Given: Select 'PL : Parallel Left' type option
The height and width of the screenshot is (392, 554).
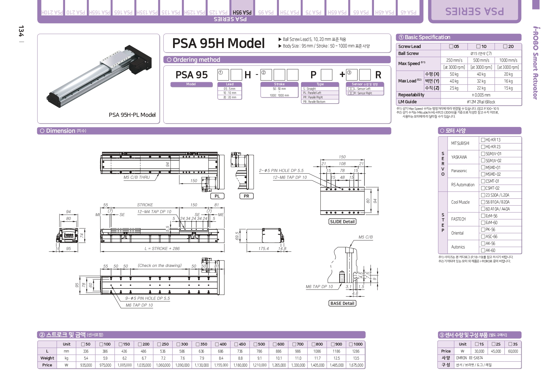Looking at the screenshot, I should click(x=320, y=93).
